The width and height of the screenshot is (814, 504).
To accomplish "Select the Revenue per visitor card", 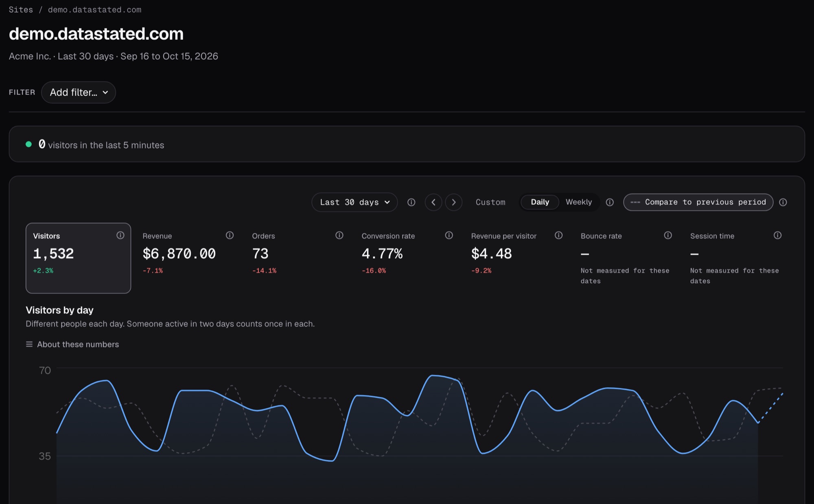I will pos(516,258).
